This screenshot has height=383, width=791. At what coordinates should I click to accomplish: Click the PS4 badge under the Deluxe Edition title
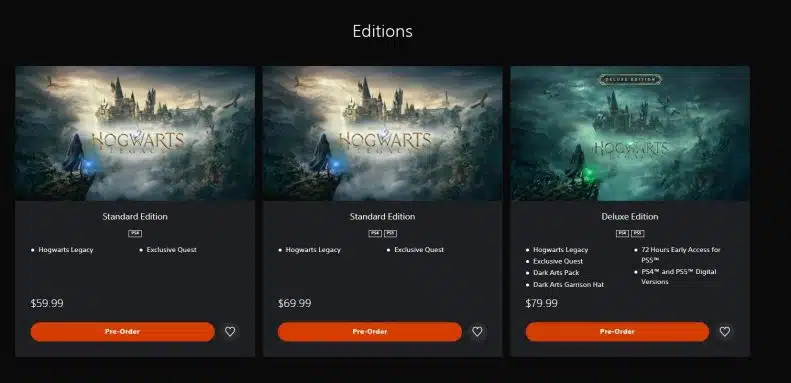tap(623, 233)
